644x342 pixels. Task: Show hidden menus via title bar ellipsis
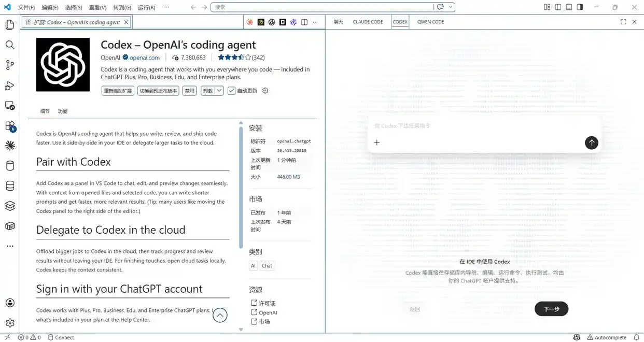click(x=166, y=7)
